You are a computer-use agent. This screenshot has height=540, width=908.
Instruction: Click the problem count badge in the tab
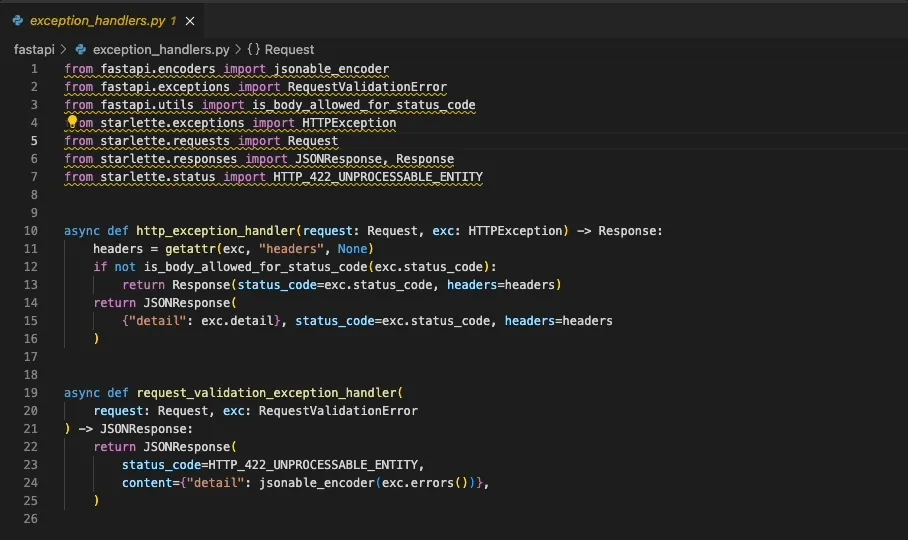pyautogui.click(x=173, y=21)
